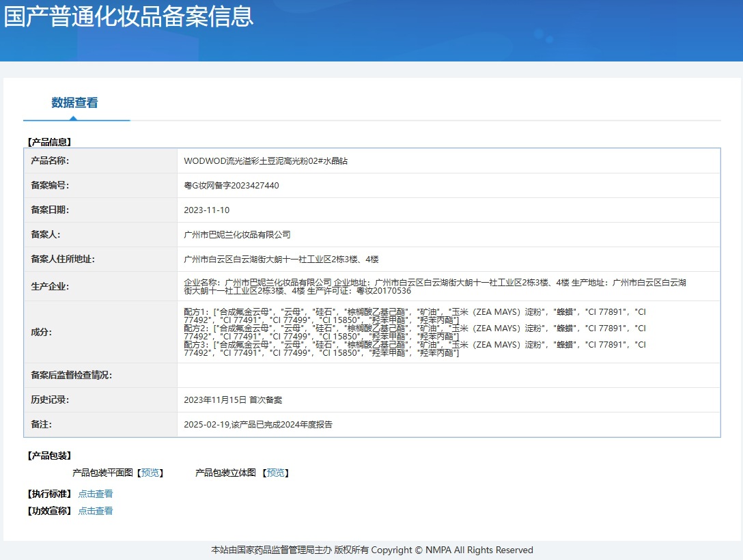This screenshot has height=560, width=743.
Task: Click the 备案人 company name value
Action: coord(238,235)
